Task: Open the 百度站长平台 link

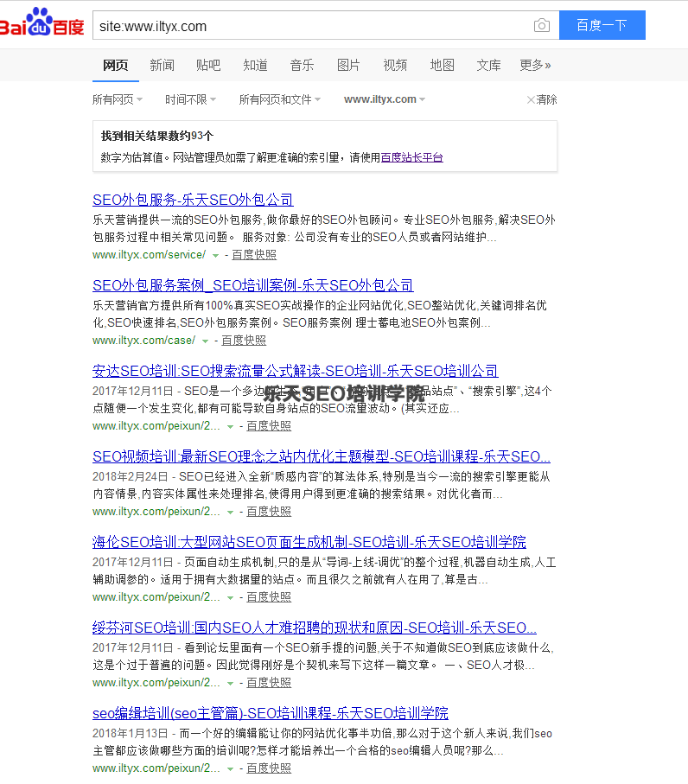Action: click(x=411, y=157)
